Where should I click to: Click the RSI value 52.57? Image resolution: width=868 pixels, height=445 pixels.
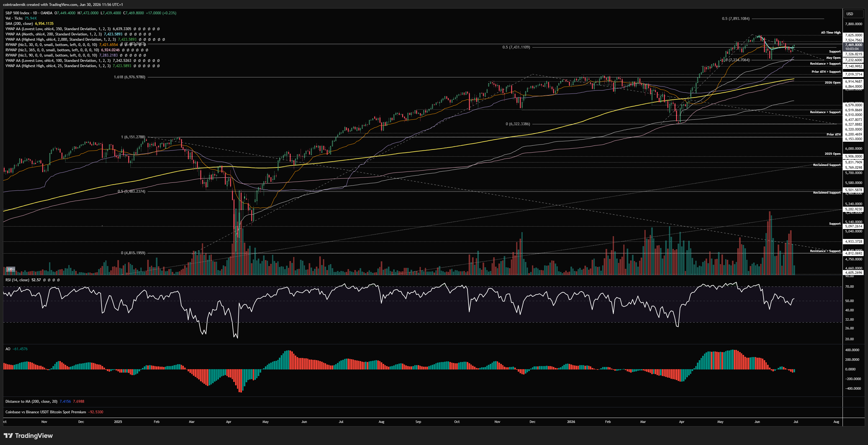click(x=36, y=280)
